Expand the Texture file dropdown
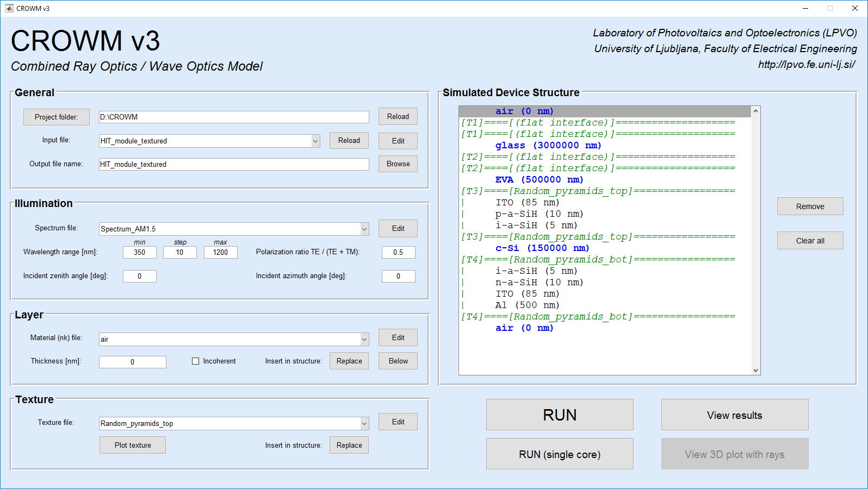 (x=364, y=423)
